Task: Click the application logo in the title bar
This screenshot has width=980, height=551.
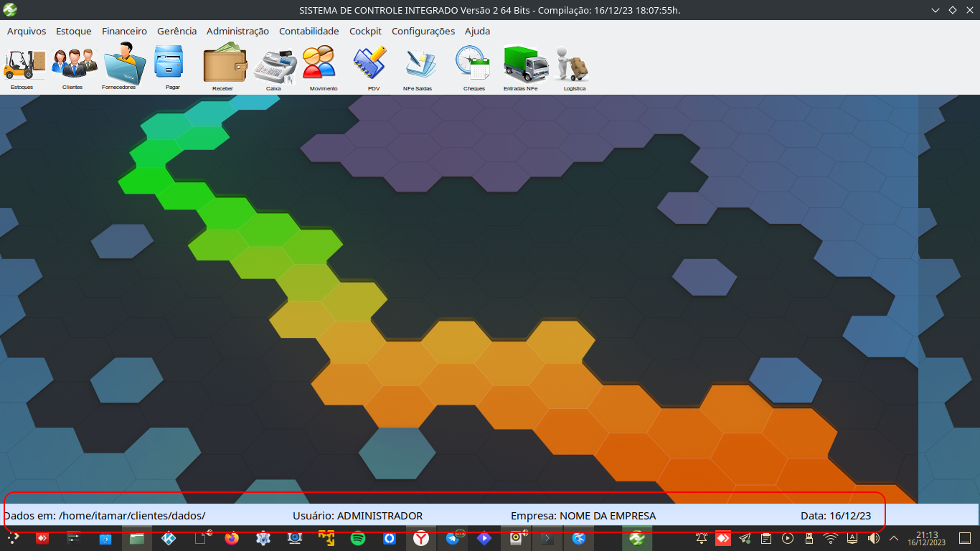Action: pyautogui.click(x=10, y=10)
